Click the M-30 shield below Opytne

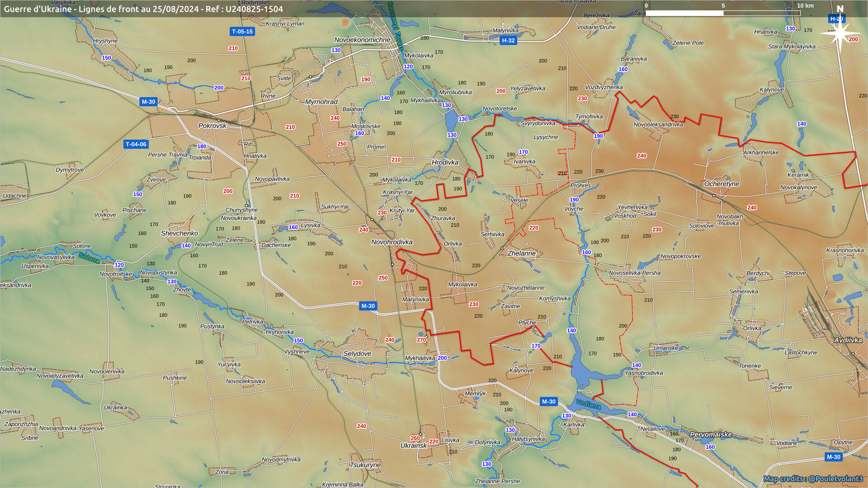pyautogui.click(x=833, y=457)
